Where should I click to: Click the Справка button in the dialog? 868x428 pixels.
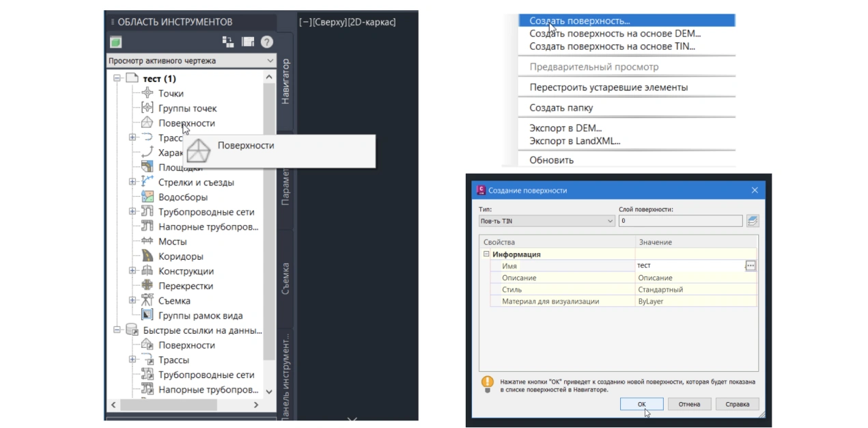tap(737, 404)
